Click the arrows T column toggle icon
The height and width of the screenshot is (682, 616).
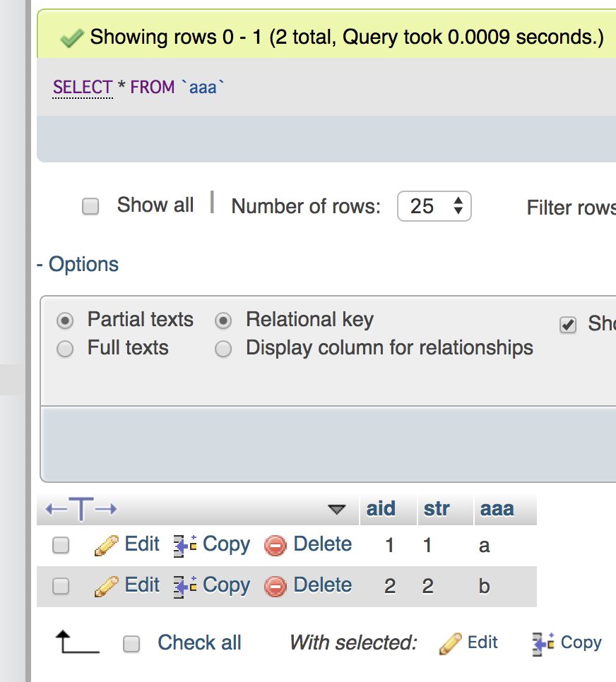tap(81, 509)
